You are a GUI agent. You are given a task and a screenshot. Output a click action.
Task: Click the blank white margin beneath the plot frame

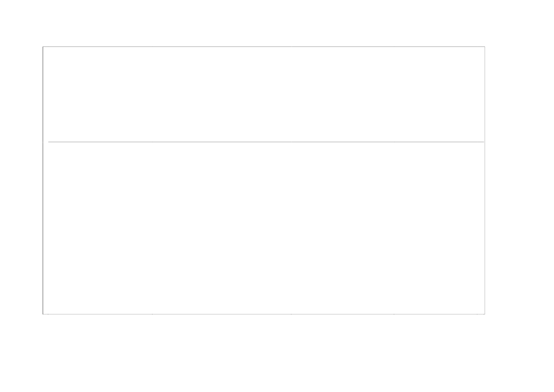tap(264, 354)
